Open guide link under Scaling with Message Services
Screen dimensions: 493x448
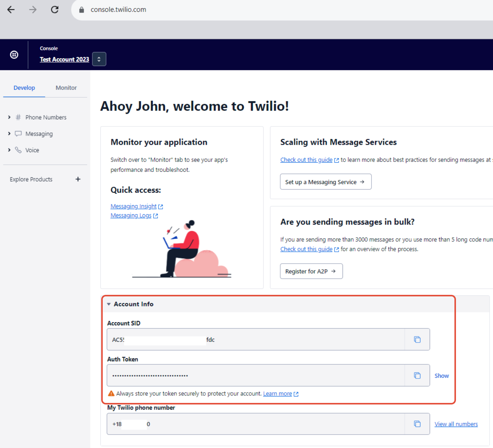[306, 160]
